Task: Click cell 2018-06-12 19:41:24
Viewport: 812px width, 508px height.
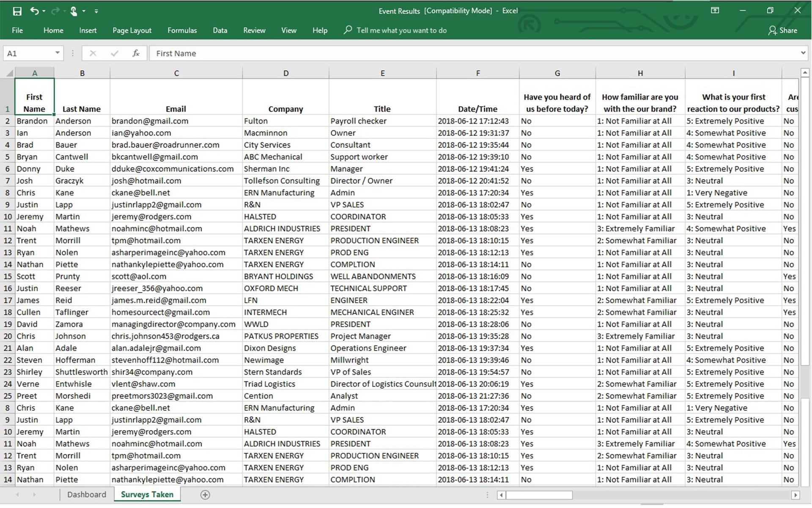Action: 478,169
